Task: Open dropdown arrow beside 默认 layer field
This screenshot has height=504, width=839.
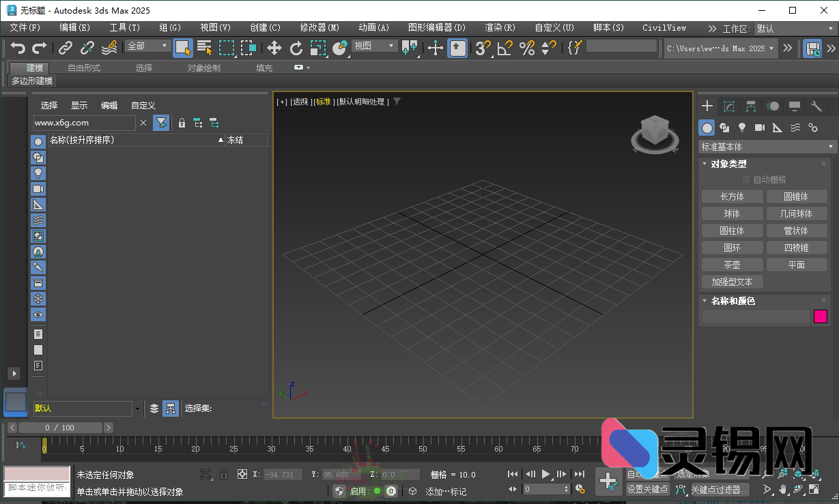Action: (137, 409)
